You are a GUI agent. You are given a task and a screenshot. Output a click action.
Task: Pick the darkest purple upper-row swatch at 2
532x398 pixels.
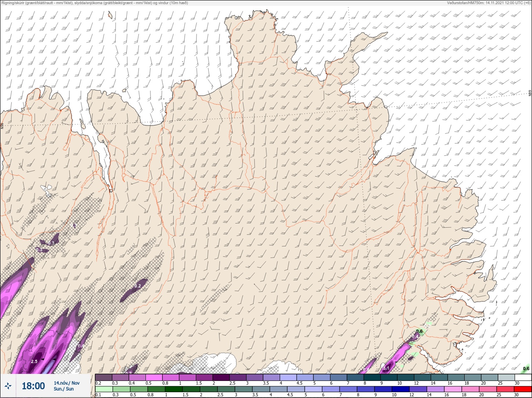(221, 377)
